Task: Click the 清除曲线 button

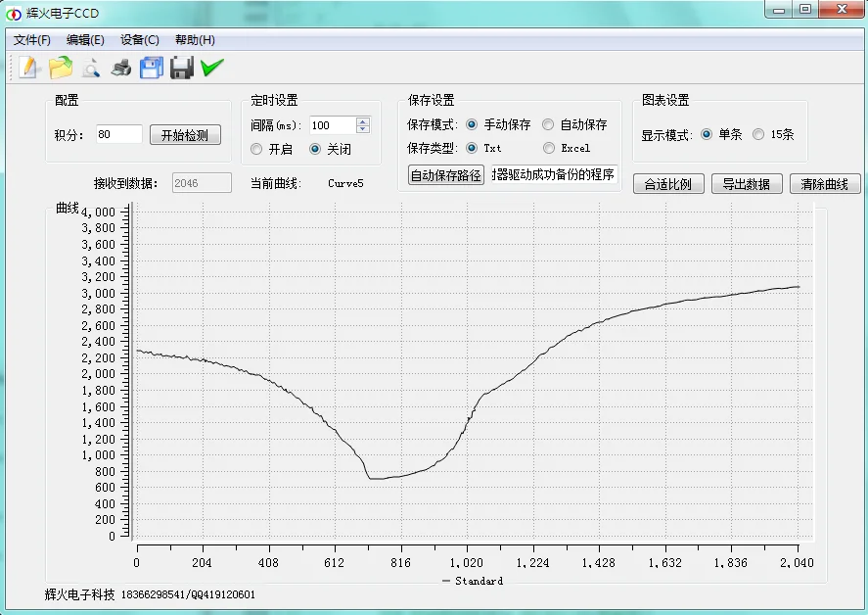Action: [x=825, y=184]
